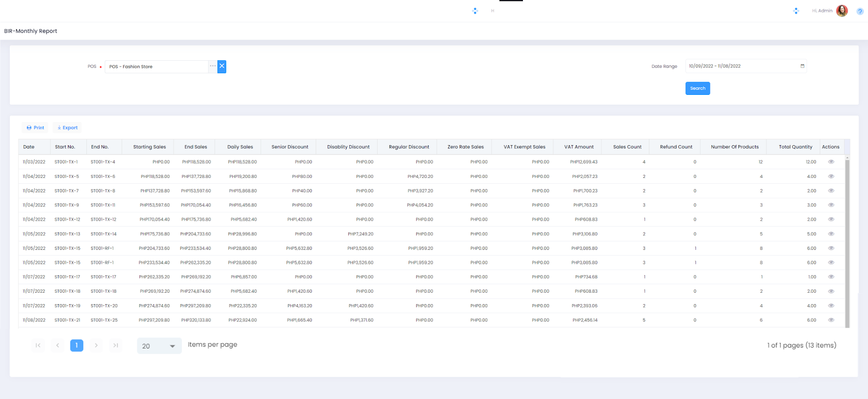
Task: Open the POS lookup ellipsis button
Action: pyautogui.click(x=213, y=66)
